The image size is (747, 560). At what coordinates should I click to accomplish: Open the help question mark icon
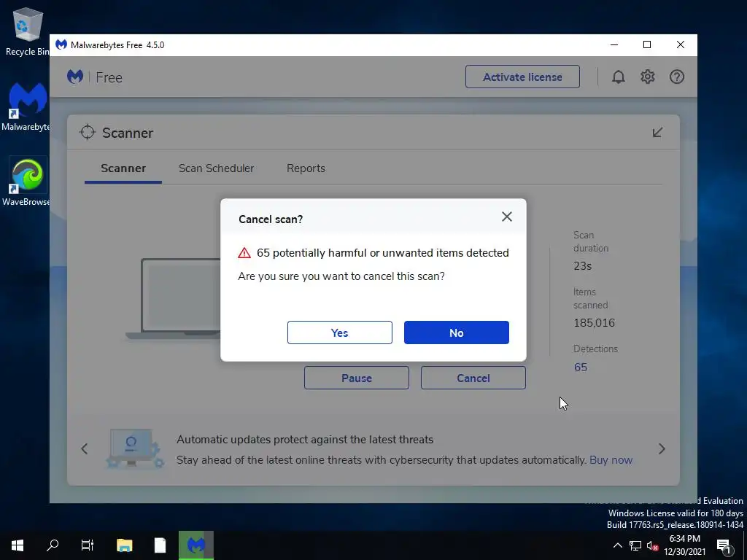677,77
